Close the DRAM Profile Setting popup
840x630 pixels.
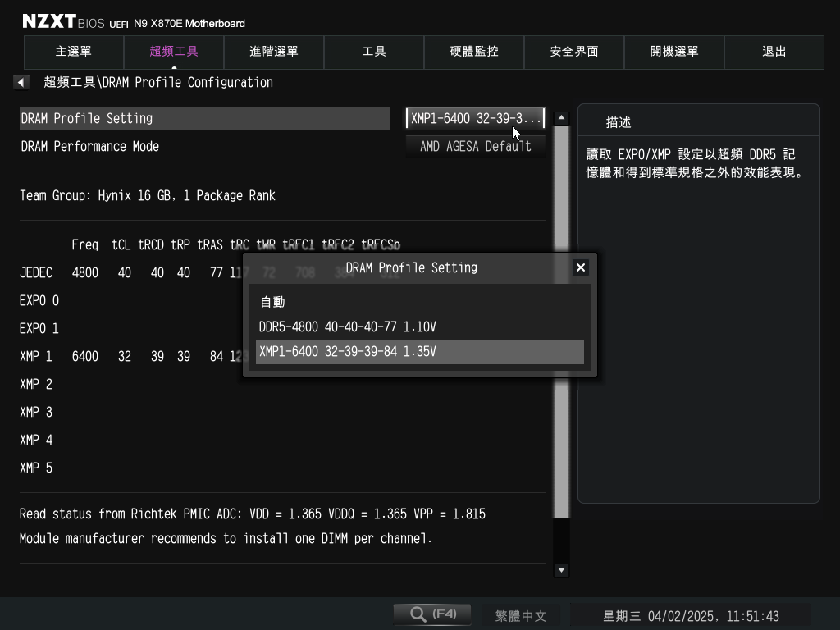(580, 267)
